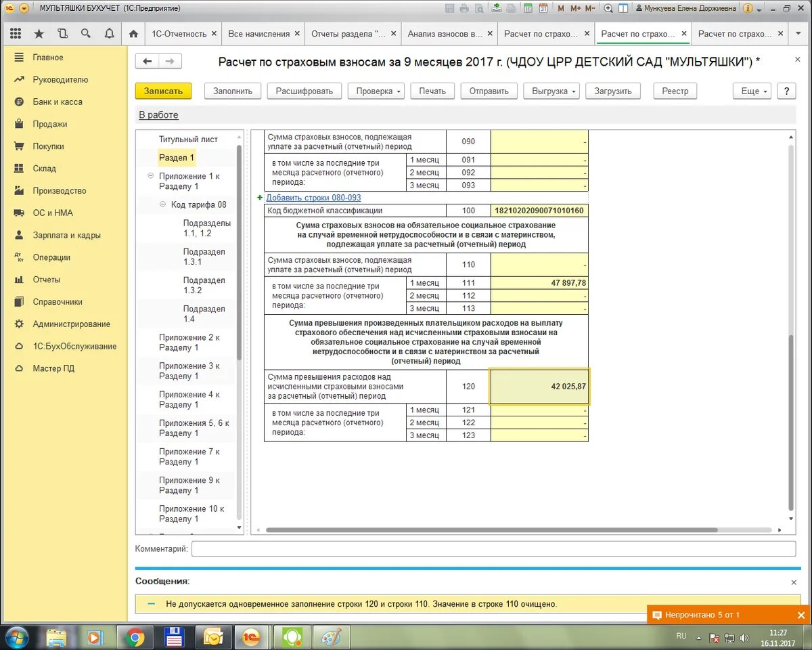Collapse Код тарифа 08 tree node
Image resolution: width=812 pixels, height=650 pixels.
[162, 204]
